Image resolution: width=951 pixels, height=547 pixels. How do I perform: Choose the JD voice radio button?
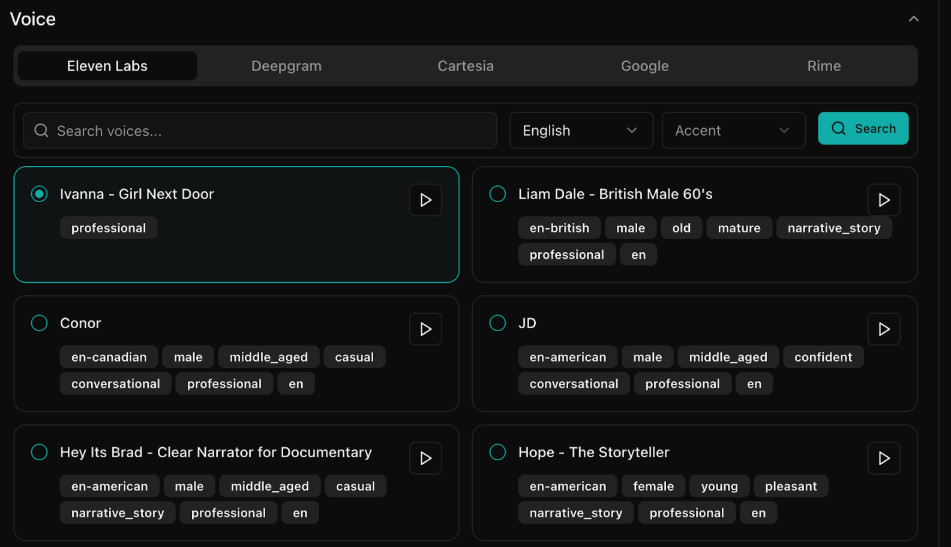tap(497, 323)
